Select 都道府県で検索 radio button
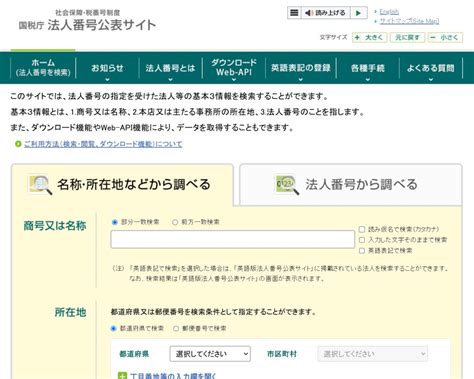 click(113, 329)
